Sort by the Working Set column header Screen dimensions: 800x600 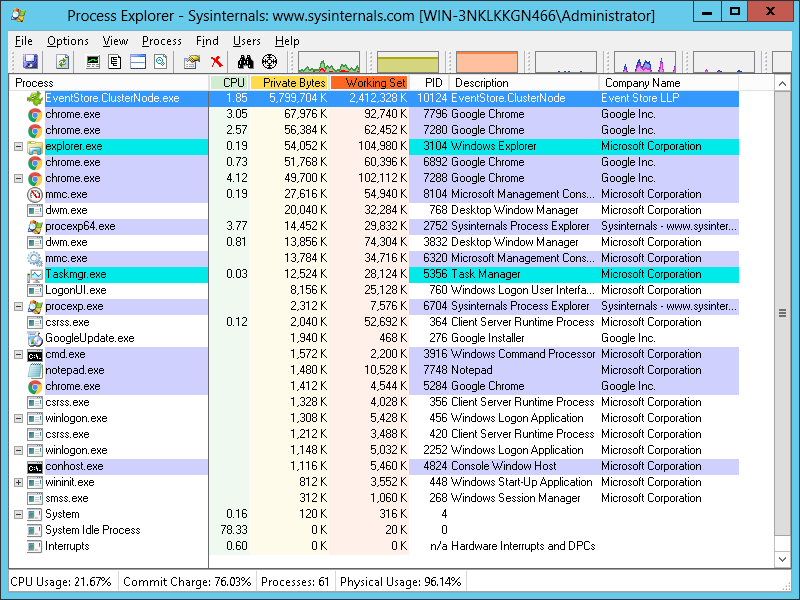(x=369, y=83)
